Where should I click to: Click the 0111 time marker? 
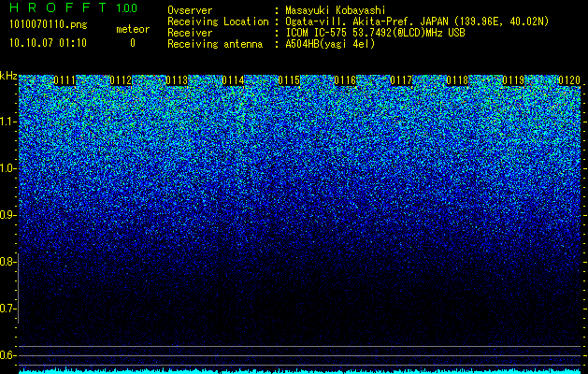tap(65, 80)
